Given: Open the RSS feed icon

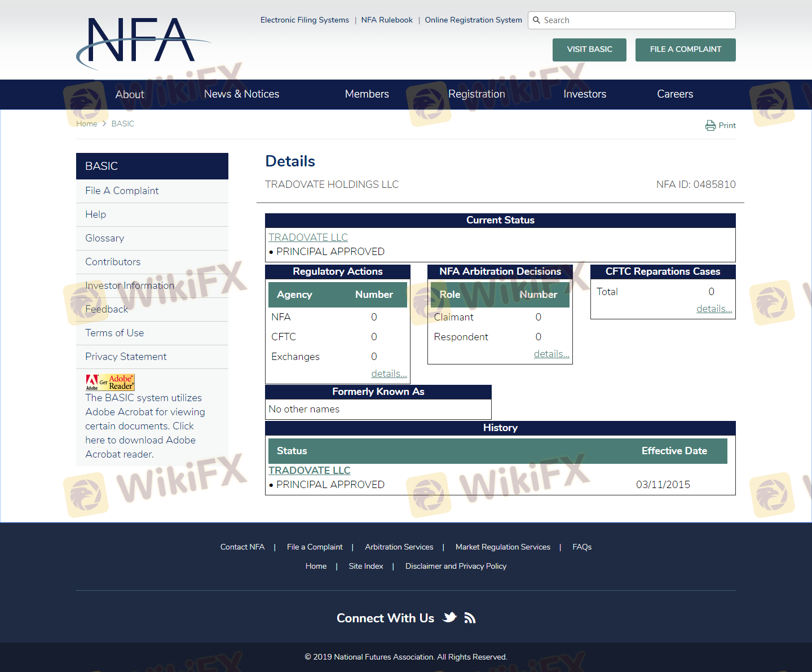Looking at the screenshot, I should click(x=470, y=618).
